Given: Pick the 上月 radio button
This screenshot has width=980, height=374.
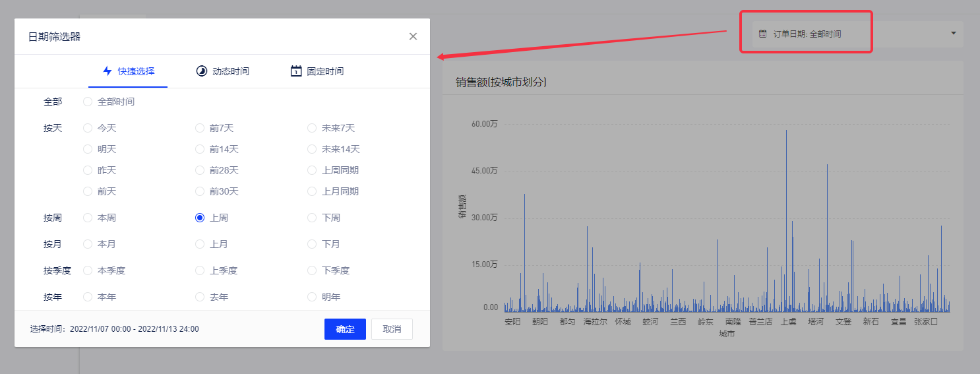Looking at the screenshot, I should pos(200,244).
